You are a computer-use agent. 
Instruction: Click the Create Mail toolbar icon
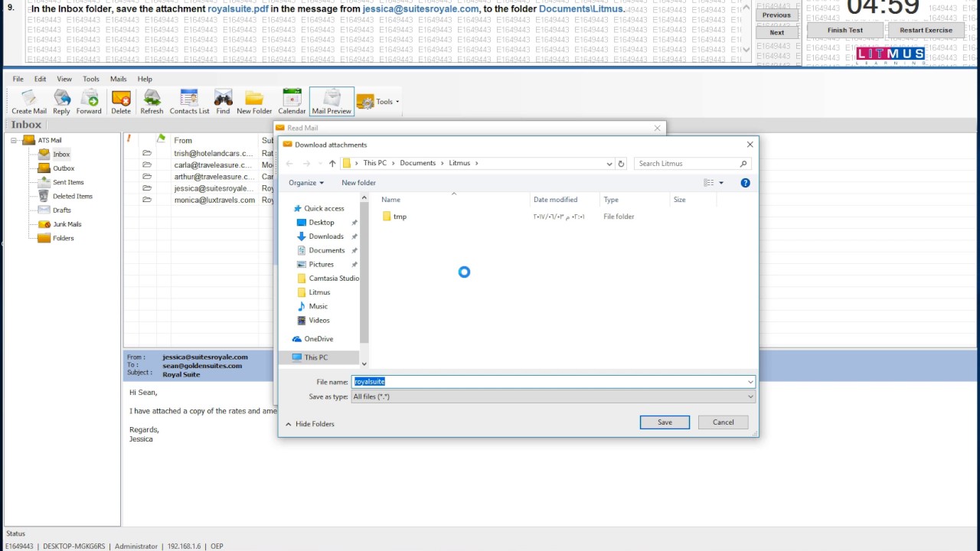(x=29, y=102)
